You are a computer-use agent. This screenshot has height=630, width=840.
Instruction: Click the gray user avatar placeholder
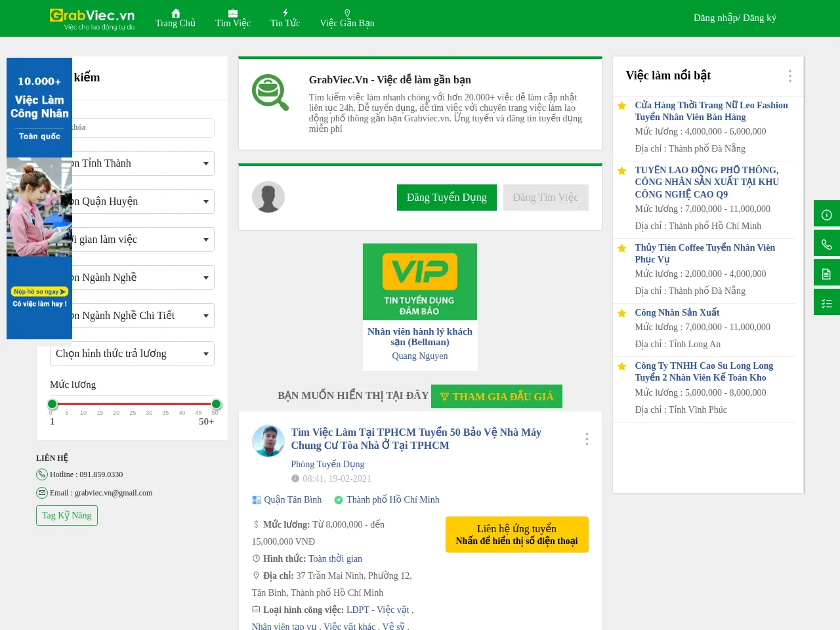[x=268, y=197]
